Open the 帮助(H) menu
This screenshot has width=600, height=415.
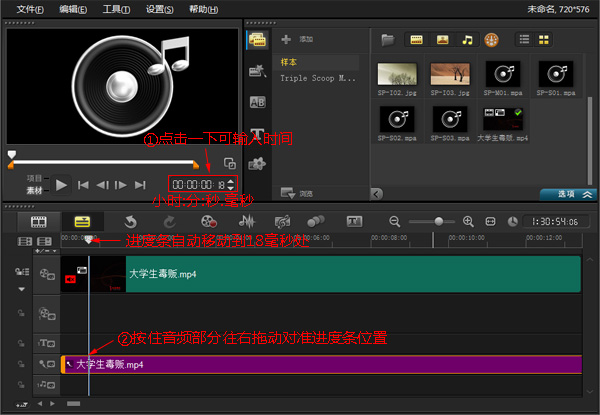pyautogui.click(x=204, y=9)
